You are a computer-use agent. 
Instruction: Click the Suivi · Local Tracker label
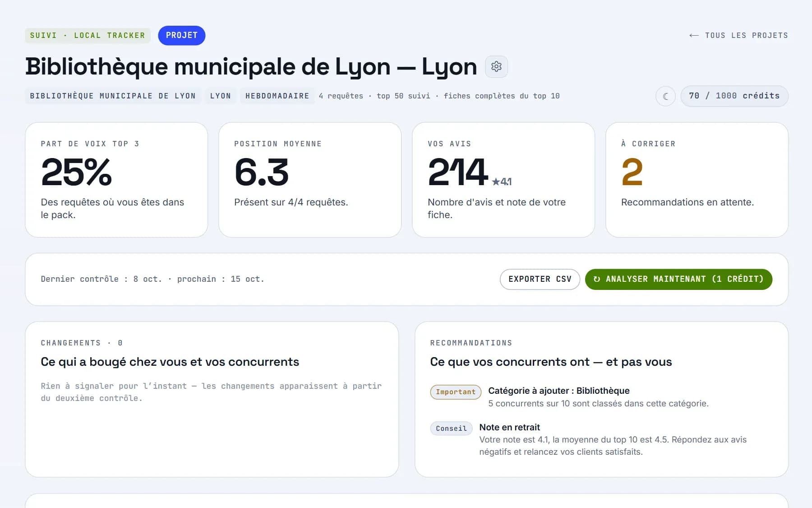(88, 35)
